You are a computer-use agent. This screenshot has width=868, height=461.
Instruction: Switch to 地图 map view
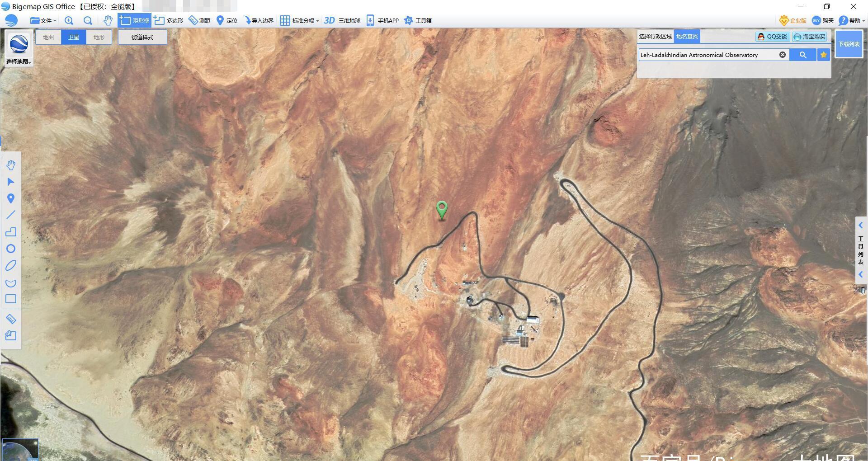point(48,37)
